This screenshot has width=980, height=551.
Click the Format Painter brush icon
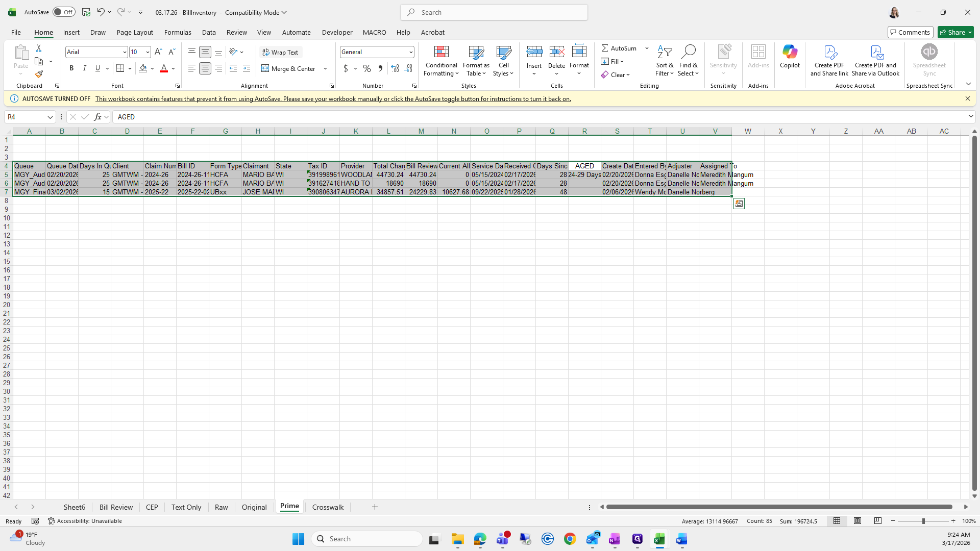coord(39,74)
